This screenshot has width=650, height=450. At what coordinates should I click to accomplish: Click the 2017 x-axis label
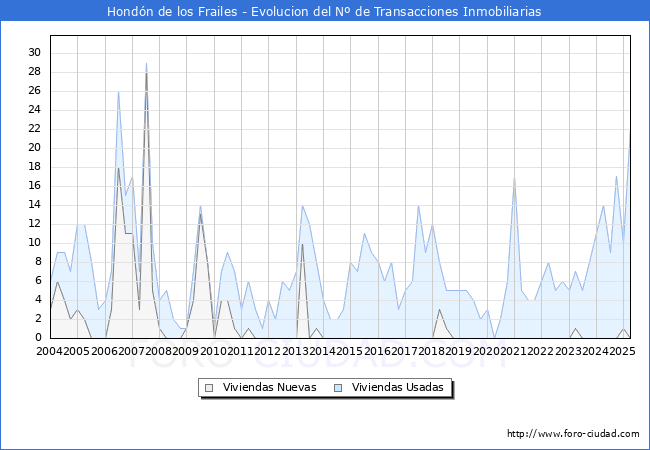pos(405,351)
